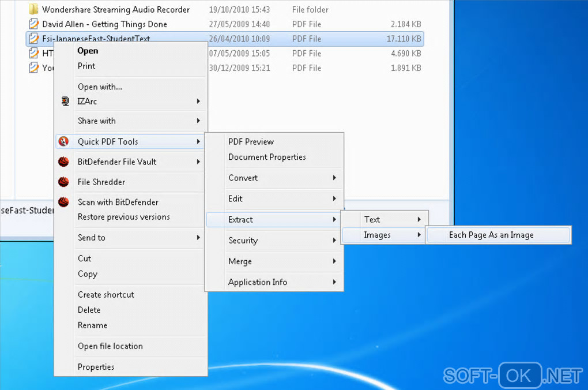Click the Fsi-JapaneseFast-StudentText PDF file icon

[34, 38]
